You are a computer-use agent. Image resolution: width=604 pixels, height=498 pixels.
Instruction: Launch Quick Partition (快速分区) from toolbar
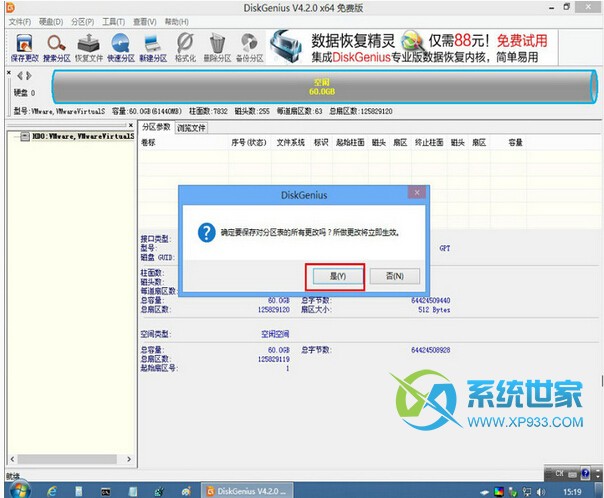(x=121, y=48)
